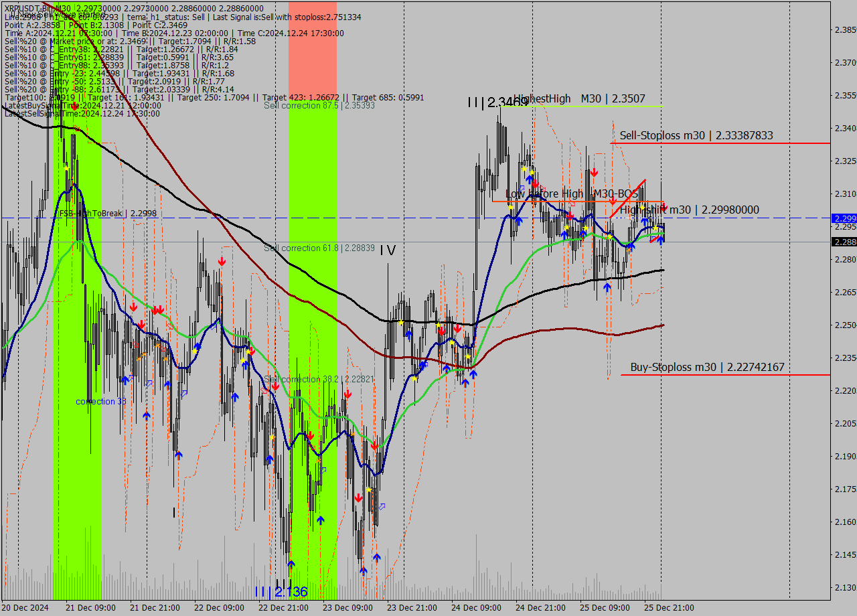Click the 24 Dec 09:00 time label
The width and height of the screenshot is (857, 616).
(x=476, y=607)
